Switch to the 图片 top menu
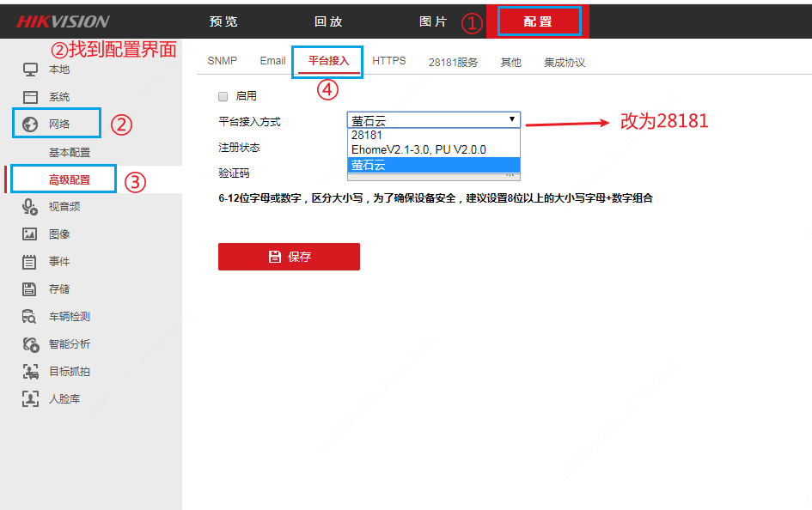The image size is (812, 510). pyautogui.click(x=433, y=21)
